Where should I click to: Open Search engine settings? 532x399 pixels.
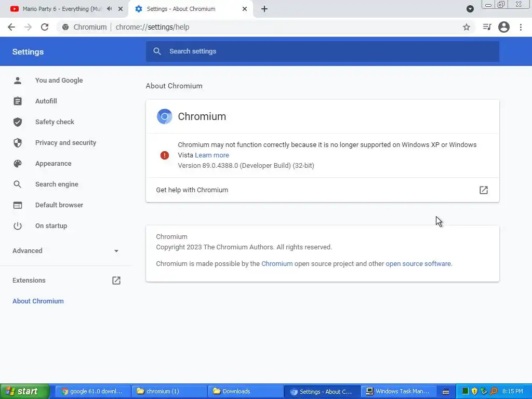57,184
